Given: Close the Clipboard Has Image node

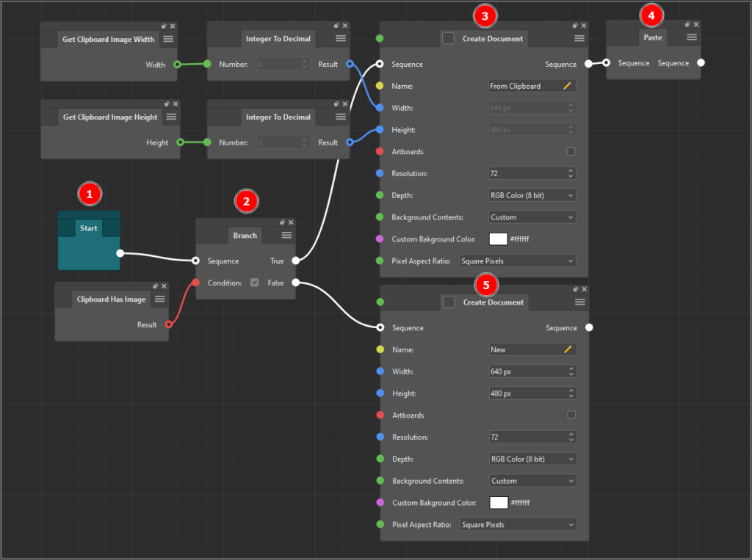Looking at the screenshot, I should 164,286.
